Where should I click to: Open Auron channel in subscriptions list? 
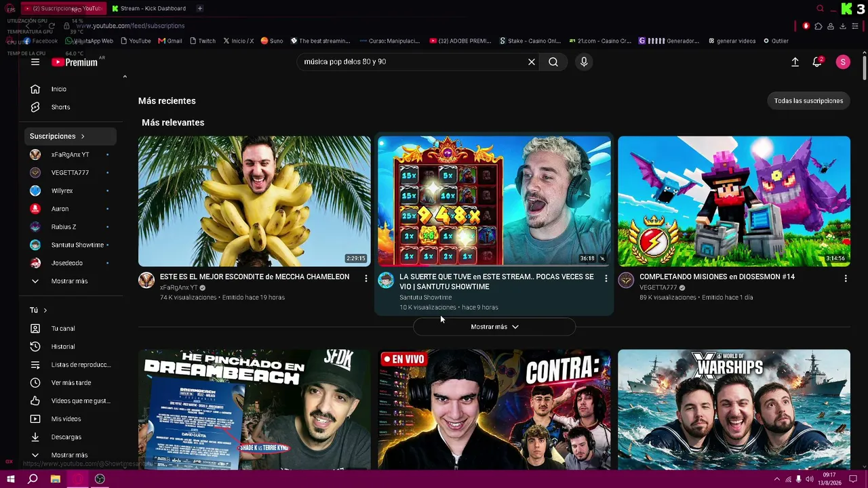pyautogui.click(x=71, y=209)
